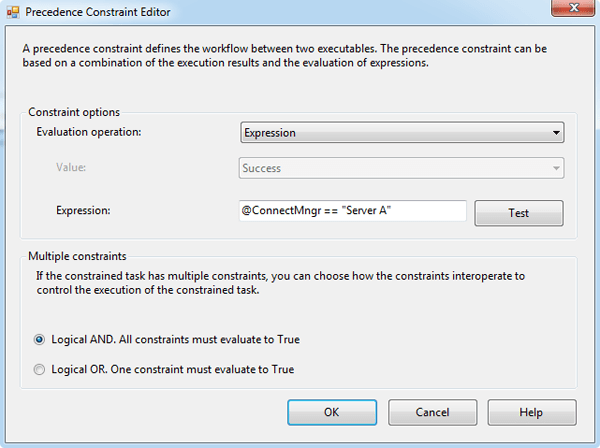
Task: Click the "One constraint must evaluate to True" text
Action: tap(202, 370)
